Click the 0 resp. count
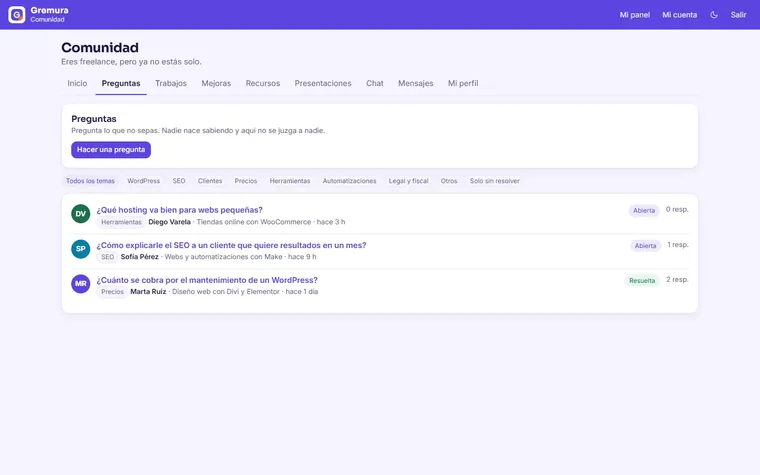Viewport: 760px width, 475px height. (677, 209)
